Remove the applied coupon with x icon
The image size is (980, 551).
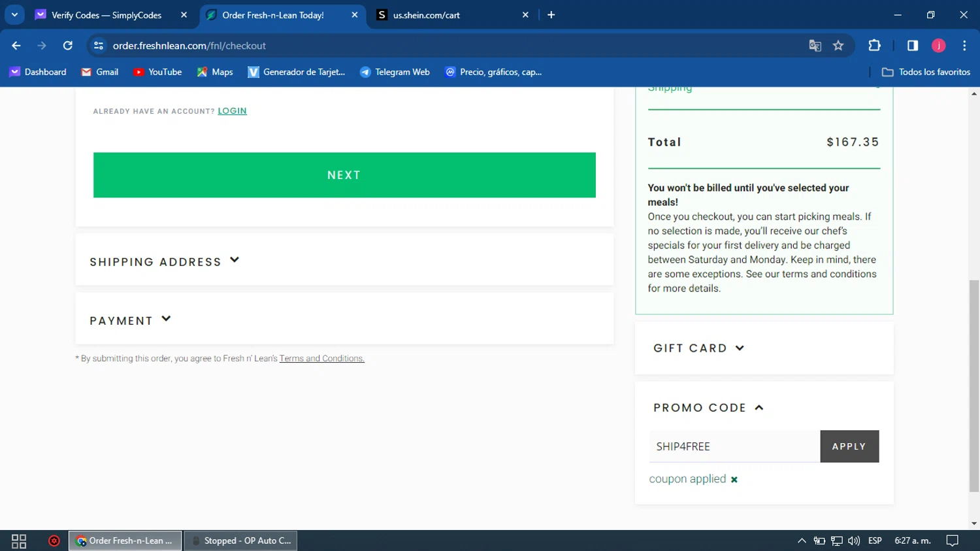(734, 480)
